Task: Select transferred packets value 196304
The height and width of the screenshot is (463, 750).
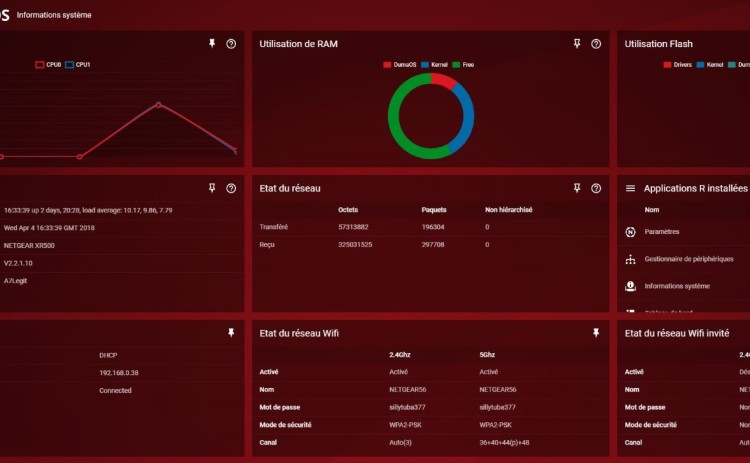Action: click(433, 227)
